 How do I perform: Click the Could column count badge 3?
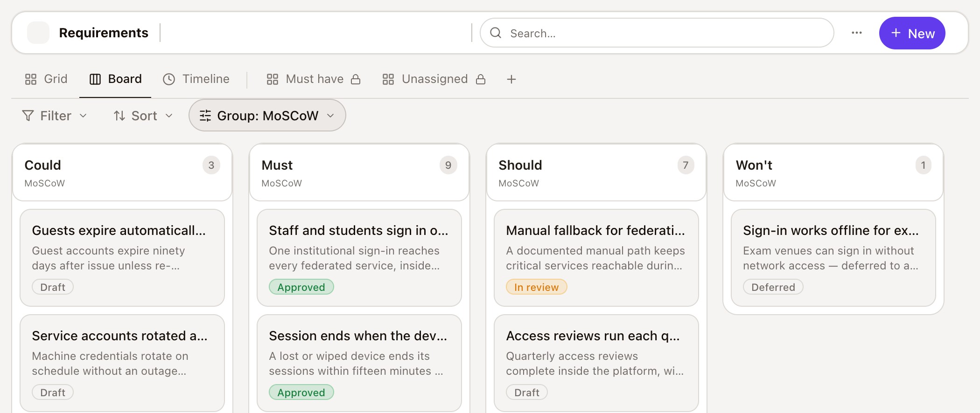[211, 165]
